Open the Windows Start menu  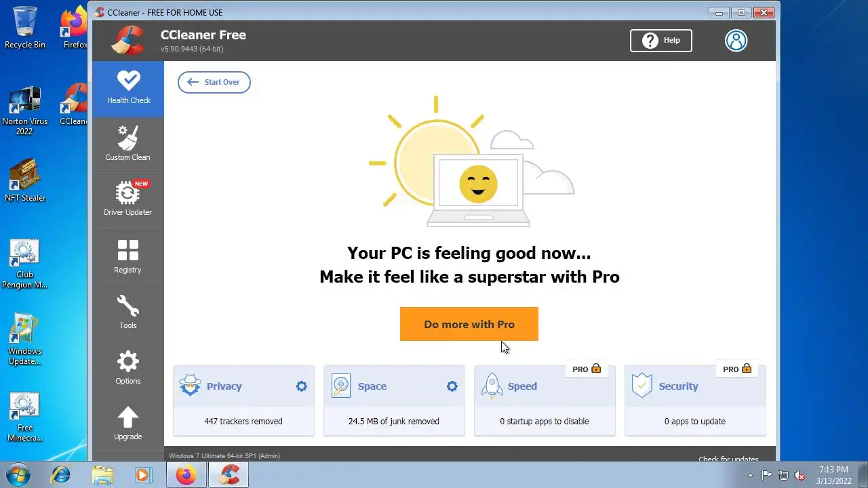coord(18,474)
